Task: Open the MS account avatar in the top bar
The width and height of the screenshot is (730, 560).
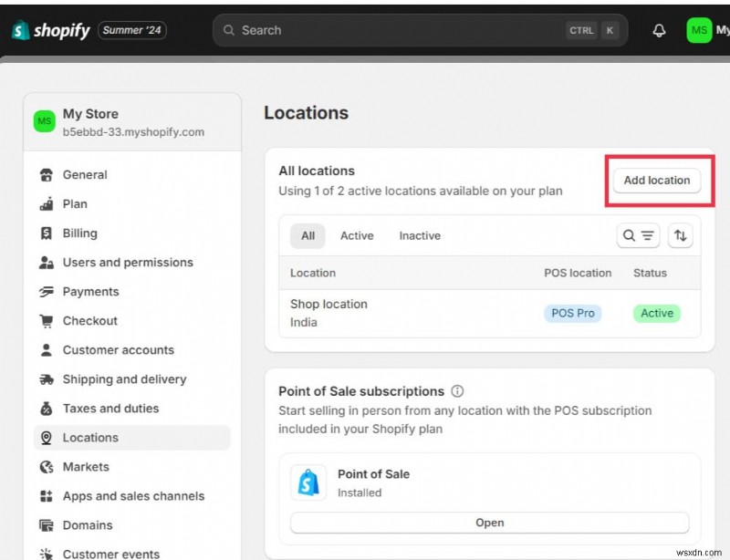Action: click(699, 30)
